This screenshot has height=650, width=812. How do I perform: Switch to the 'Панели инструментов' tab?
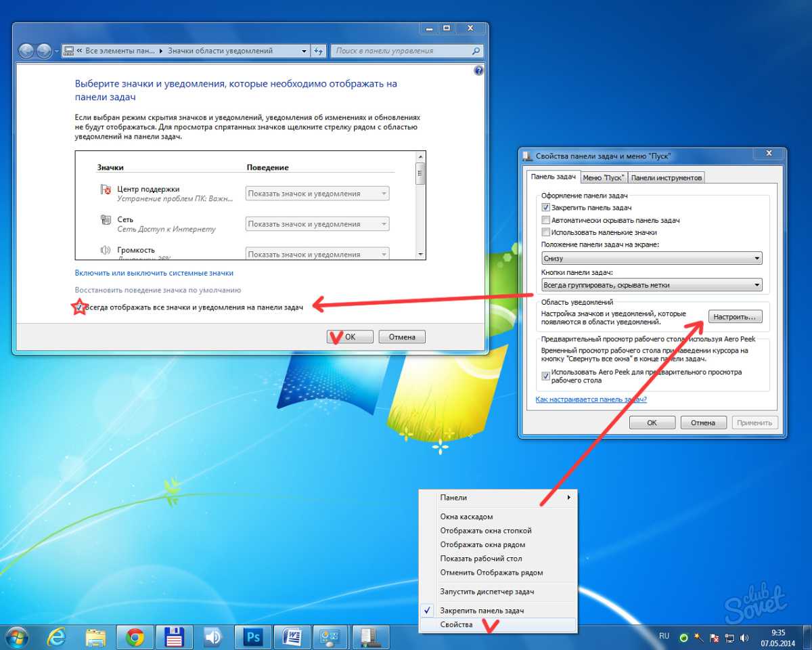tap(667, 177)
